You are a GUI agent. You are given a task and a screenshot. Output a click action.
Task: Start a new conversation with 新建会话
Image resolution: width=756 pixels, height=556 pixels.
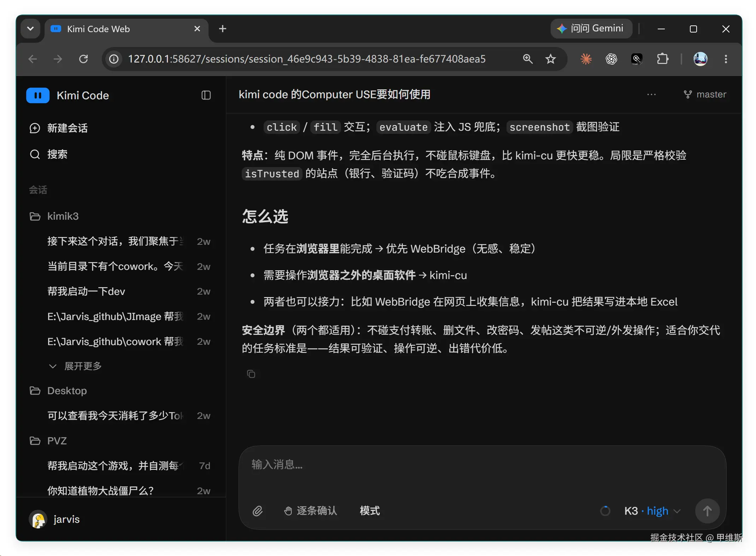pyautogui.click(x=59, y=128)
